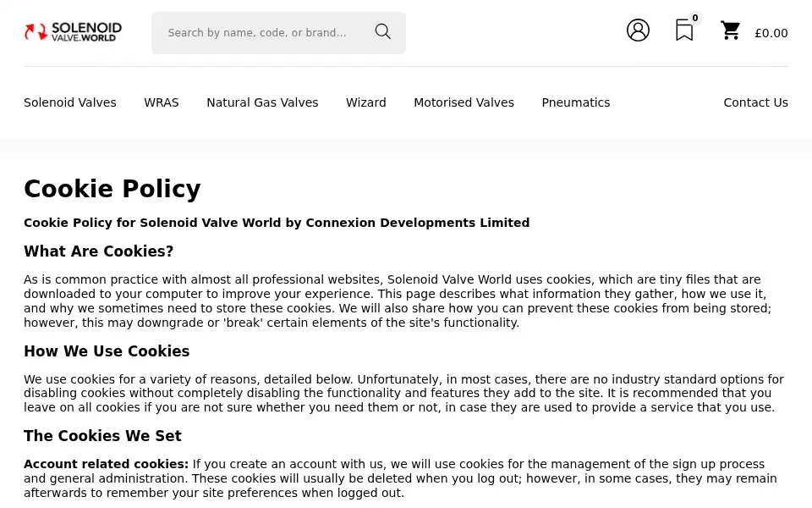Image resolution: width=812 pixels, height=508 pixels.
Task: Open the WRAS menu item
Action: pos(162,102)
